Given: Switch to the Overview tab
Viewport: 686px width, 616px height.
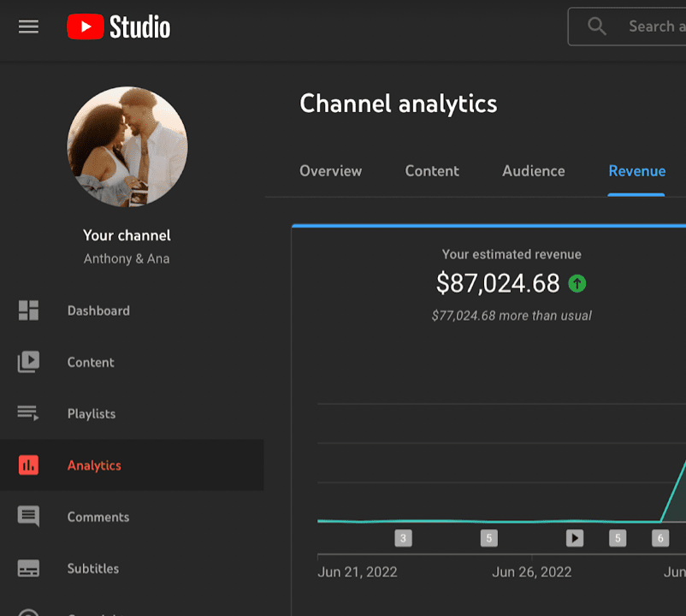Looking at the screenshot, I should coord(330,171).
